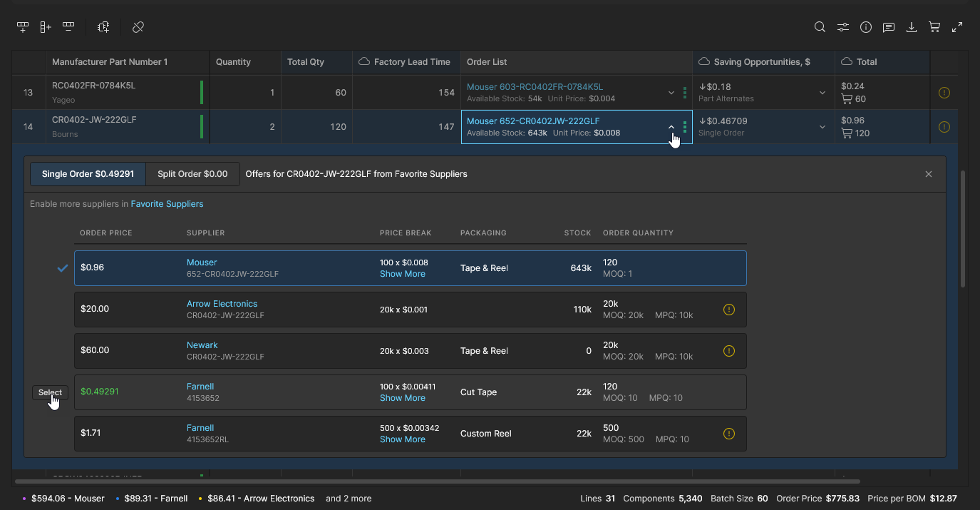Open the shopping cart icon in toolbar
The image size is (980, 510).
934,27
